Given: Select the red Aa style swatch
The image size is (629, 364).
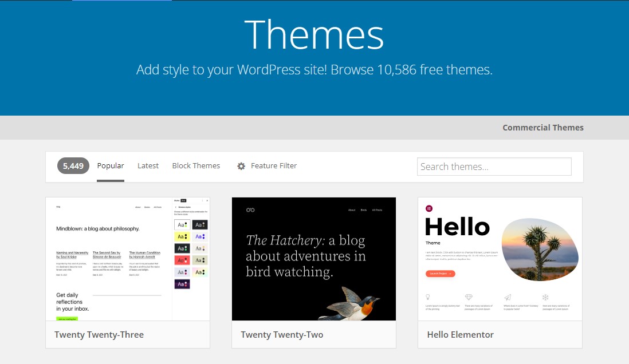Looking at the screenshot, I should click(x=182, y=260).
